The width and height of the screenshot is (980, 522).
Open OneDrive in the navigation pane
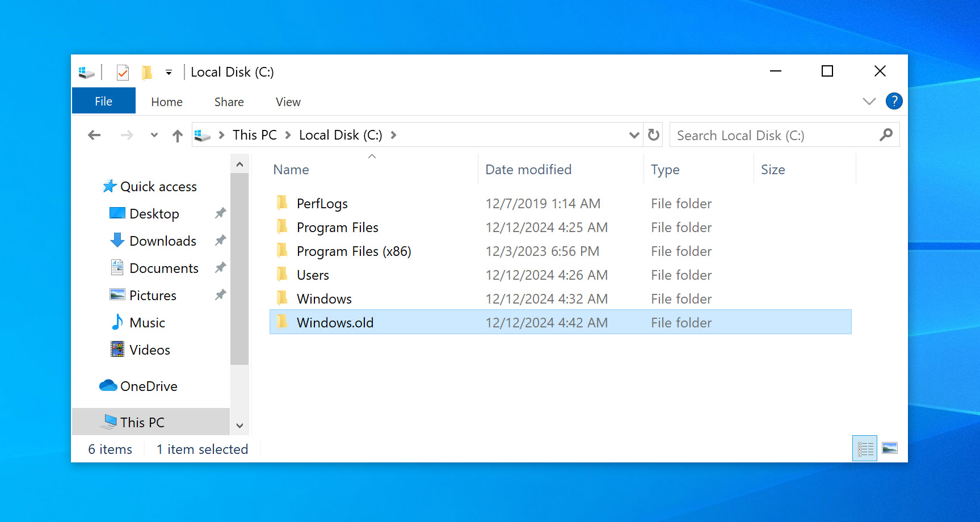[149, 386]
